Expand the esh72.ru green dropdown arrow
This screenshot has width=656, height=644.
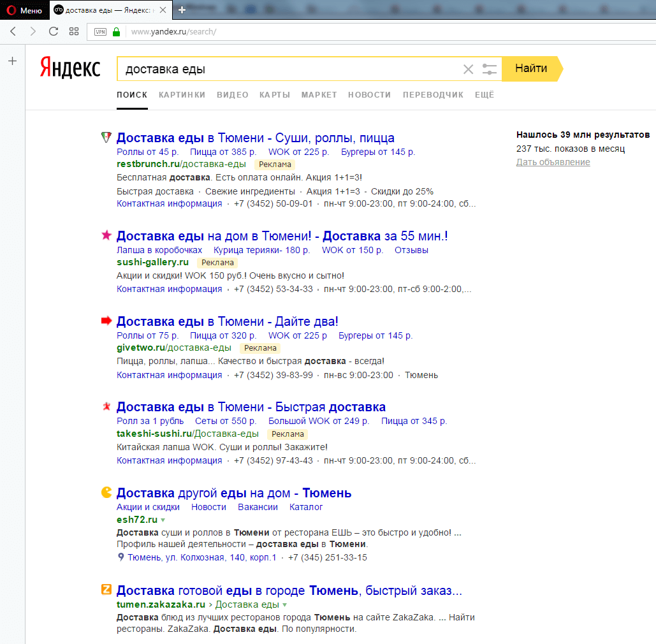(x=163, y=520)
